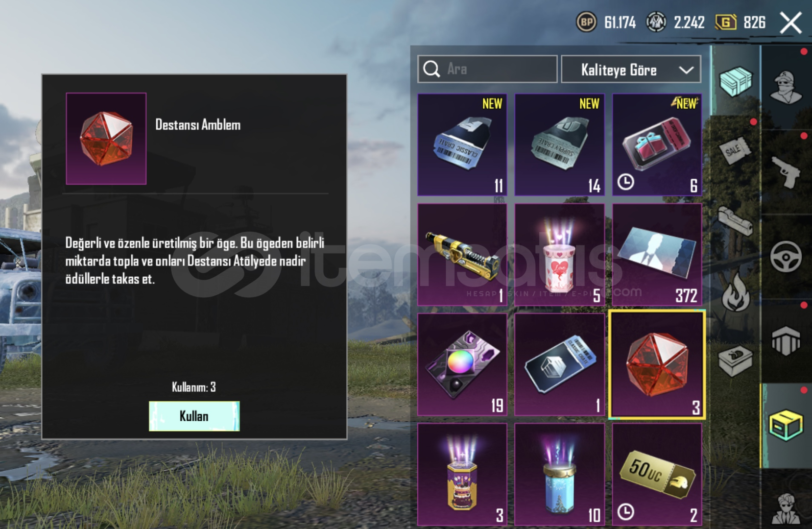This screenshot has width=812, height=529.
Task: Open the steering wheel vehicle category
Action: (786, 256)
